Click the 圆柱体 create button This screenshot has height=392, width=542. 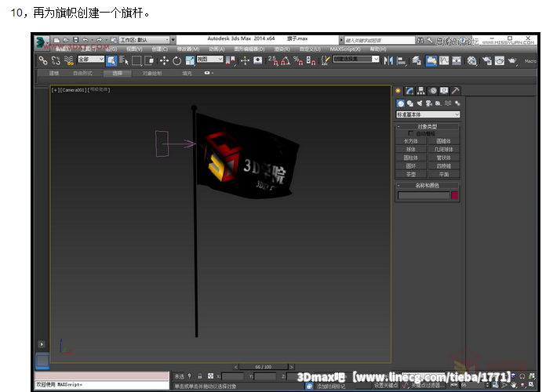click(x=411, y=158)
